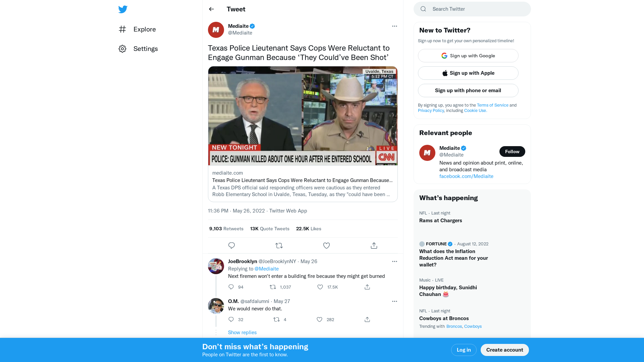Viewport: 644px width, 362px height.
Task: Open the Explore hashtag icon
Action: [122, 29]
